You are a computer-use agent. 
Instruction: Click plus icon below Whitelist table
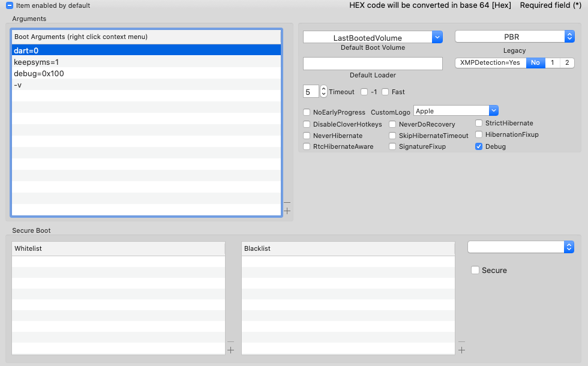pos(231,350)
